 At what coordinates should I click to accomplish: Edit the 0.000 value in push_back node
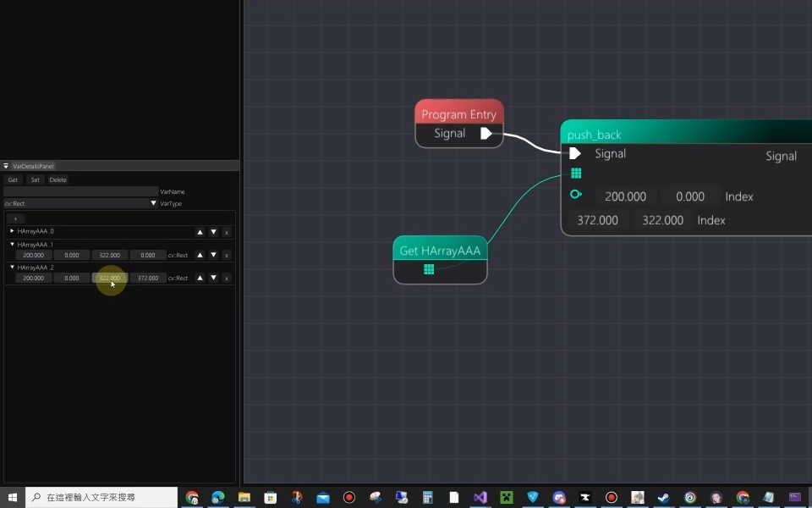[x=690, y=196]
